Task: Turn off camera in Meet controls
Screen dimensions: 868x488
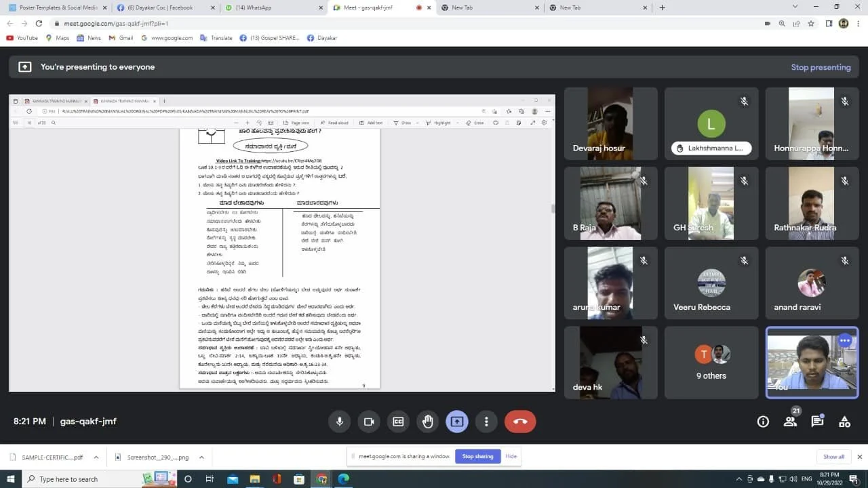Action: 369,422
